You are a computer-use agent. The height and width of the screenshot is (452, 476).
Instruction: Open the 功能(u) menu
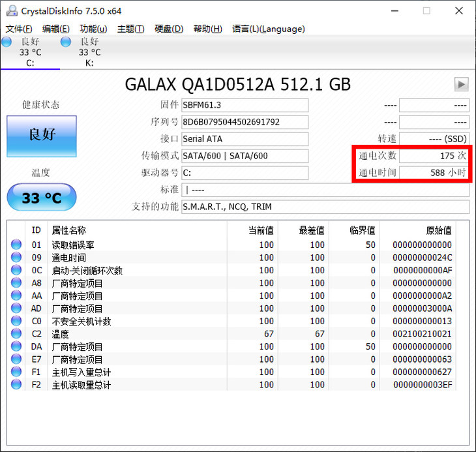(93, 29)
